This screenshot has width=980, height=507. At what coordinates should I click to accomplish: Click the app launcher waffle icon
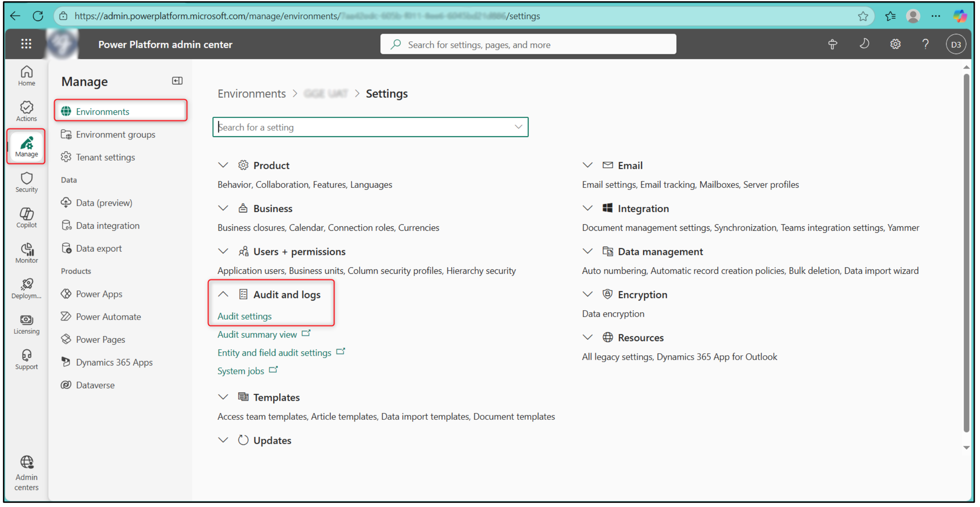pos(26,44)
